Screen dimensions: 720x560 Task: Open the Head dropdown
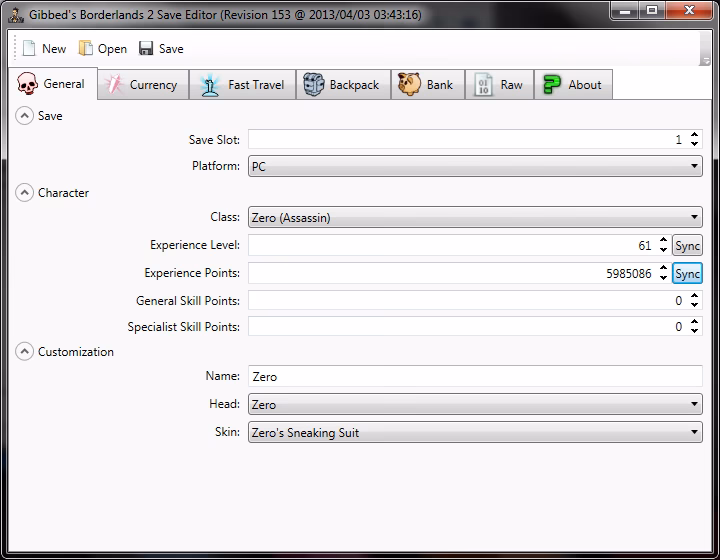tap(475, 404)
